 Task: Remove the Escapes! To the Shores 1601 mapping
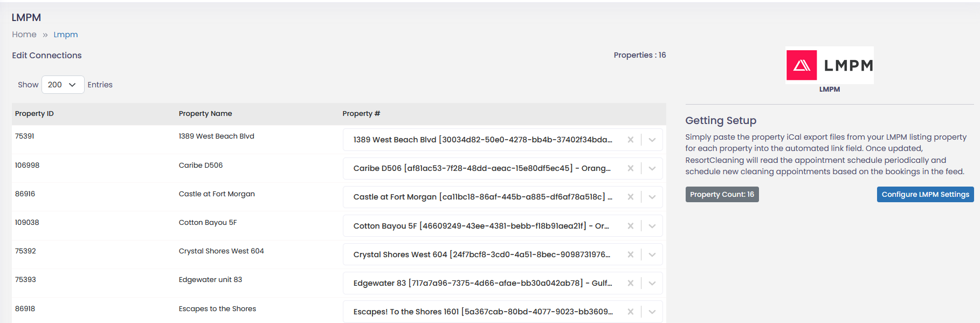(630, 311)
